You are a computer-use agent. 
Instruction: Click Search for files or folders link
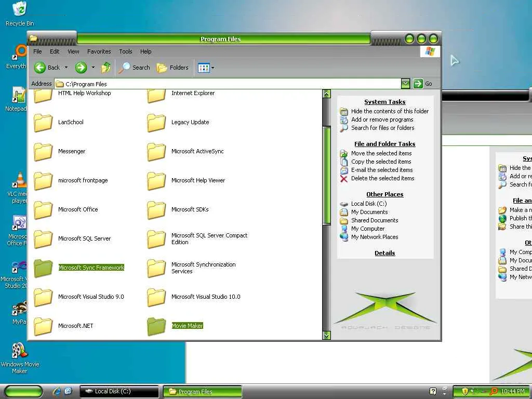point(383,128)
